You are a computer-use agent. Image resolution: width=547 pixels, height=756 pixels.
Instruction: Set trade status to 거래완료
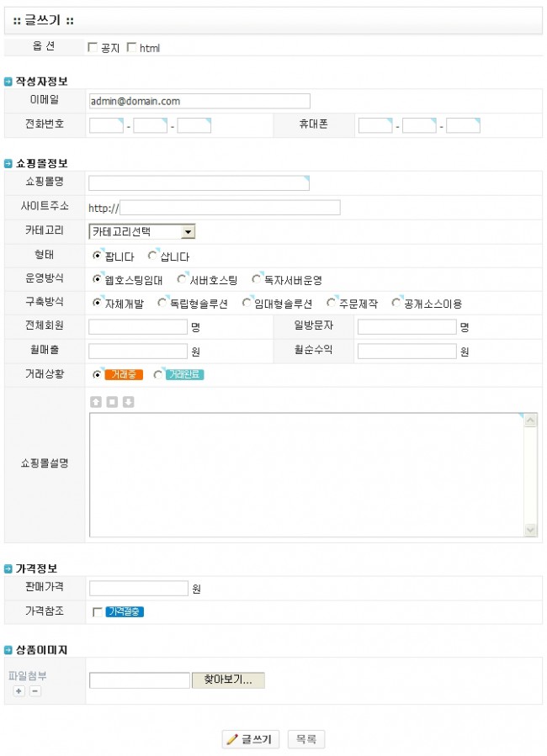click(x=157, y=374)
